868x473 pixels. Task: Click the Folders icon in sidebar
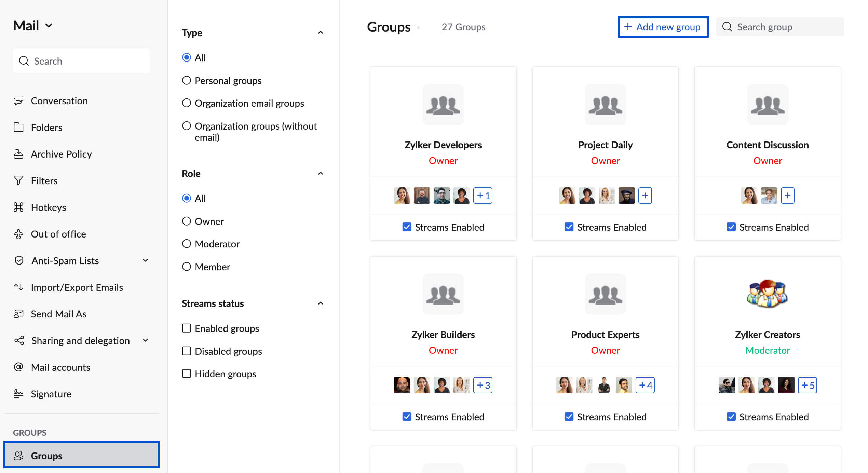pos(18,127)
